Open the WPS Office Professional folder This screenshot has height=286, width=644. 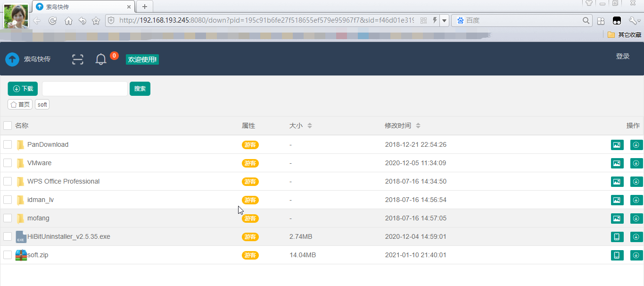[64, 181]
